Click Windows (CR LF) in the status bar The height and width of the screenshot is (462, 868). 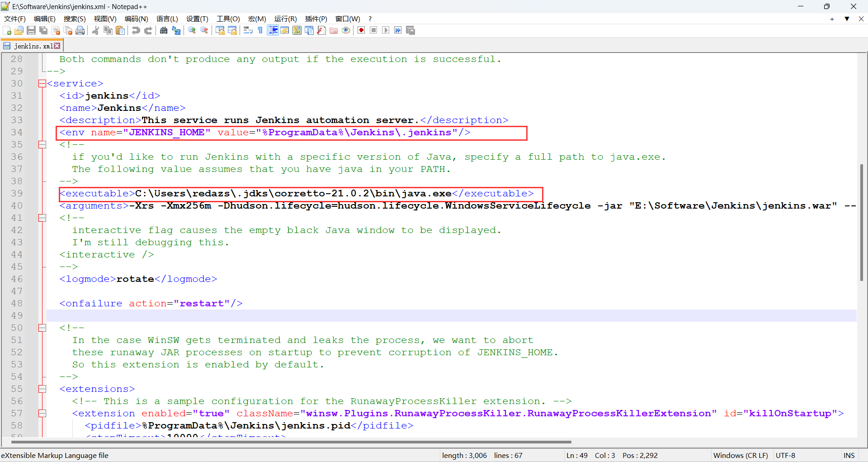click(x=741, y=455)
